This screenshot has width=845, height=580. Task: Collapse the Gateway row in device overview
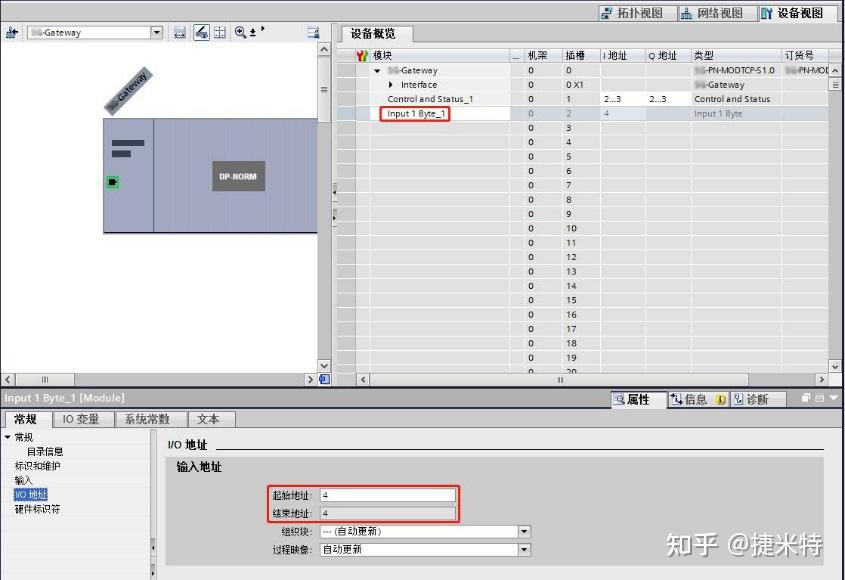377,71
